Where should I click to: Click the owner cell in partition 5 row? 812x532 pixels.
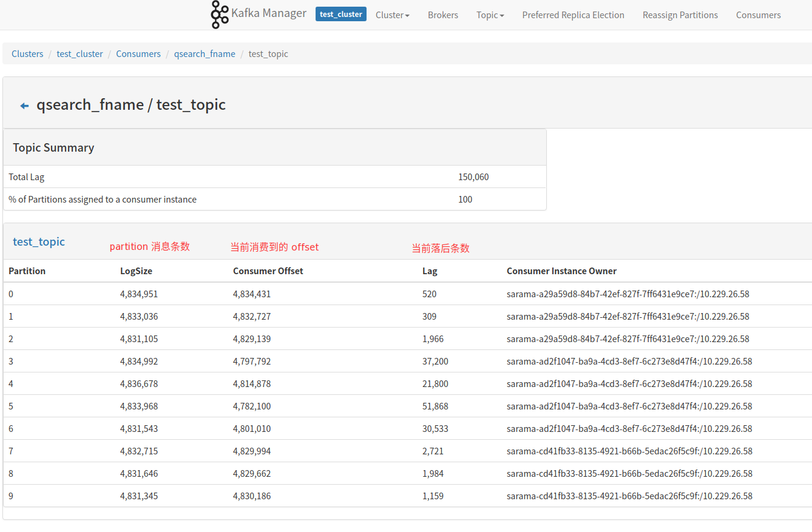tap(629, 406)
